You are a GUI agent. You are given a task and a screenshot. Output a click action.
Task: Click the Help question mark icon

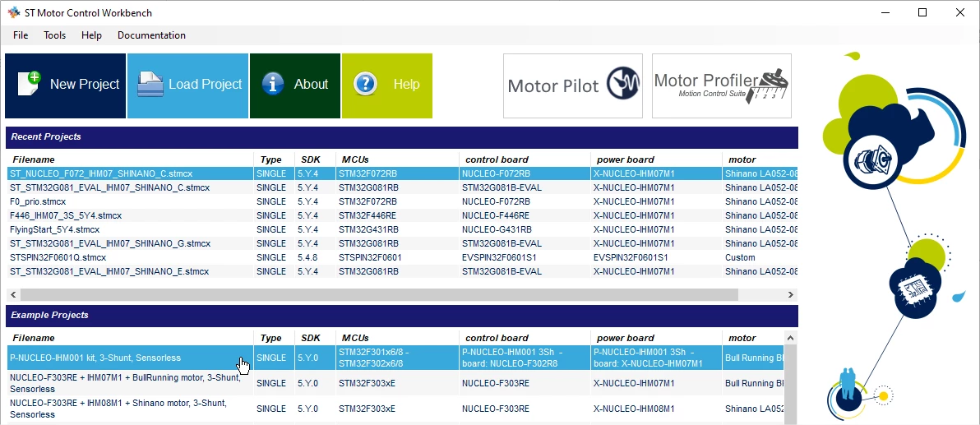coord(365,84)
